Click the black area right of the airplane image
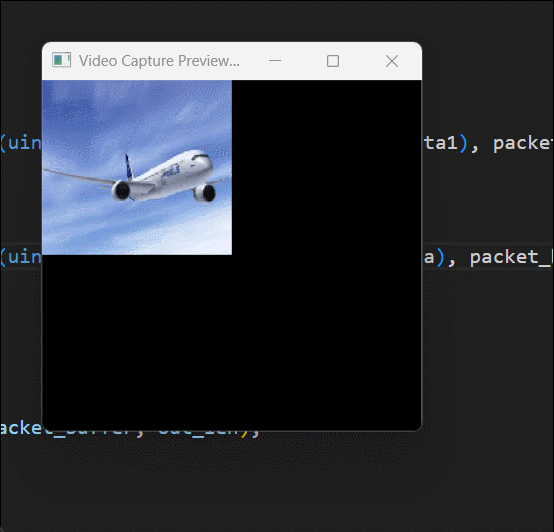554x532 pixels. coord(326,167)
